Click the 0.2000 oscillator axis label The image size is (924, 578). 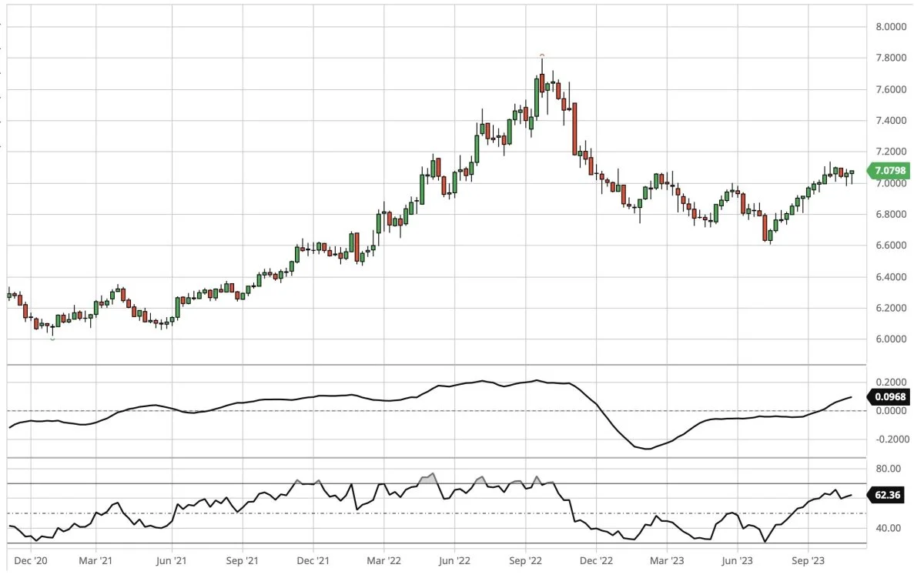(892, 382)
